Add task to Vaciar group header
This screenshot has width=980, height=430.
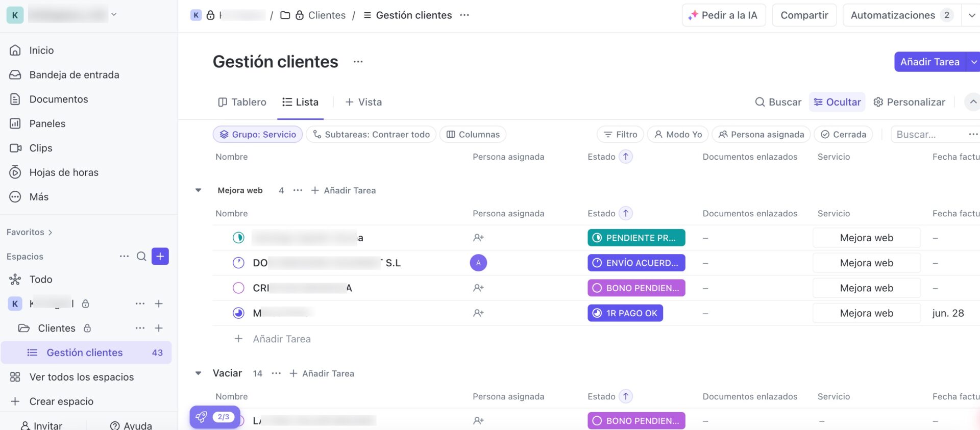[322, 373]
